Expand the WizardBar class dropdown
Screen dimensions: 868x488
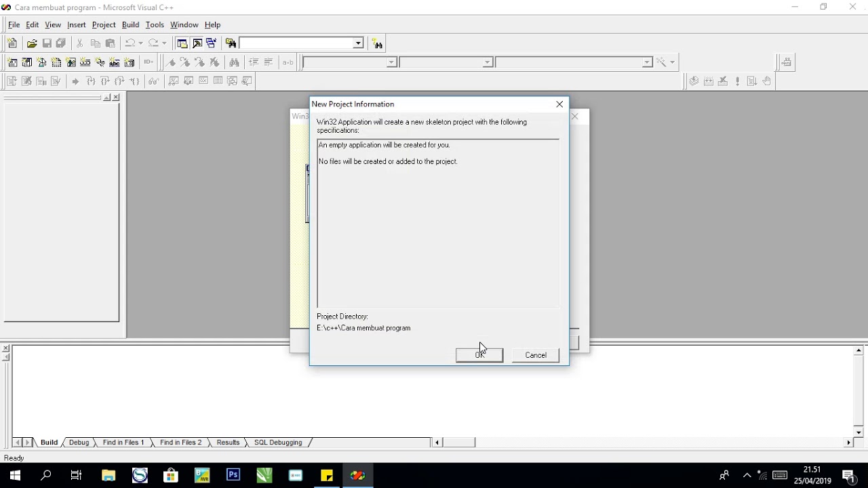click(x=391, y=62)
